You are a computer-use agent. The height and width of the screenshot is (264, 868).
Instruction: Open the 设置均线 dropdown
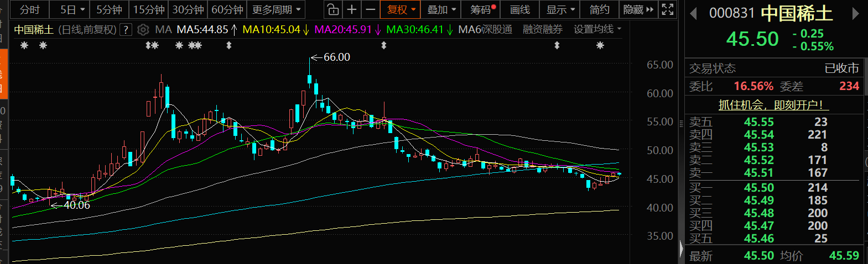597,29
